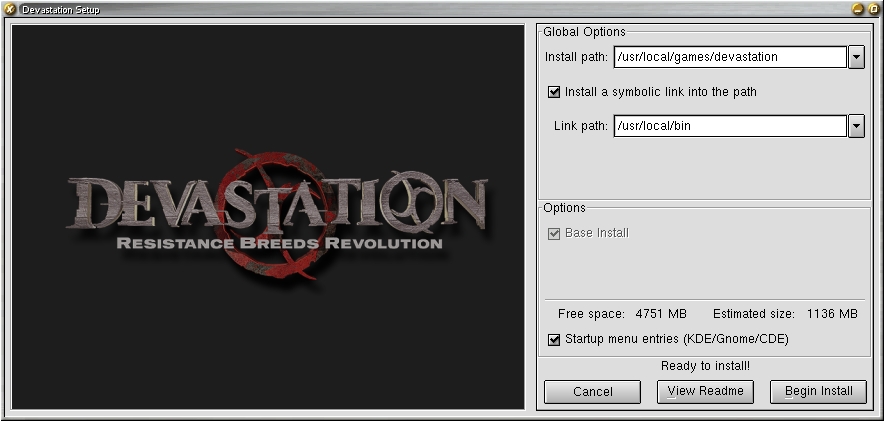Open the View Readme button
Image resolution: width=884 pixels, height=421 pixels.
point(705,392)
